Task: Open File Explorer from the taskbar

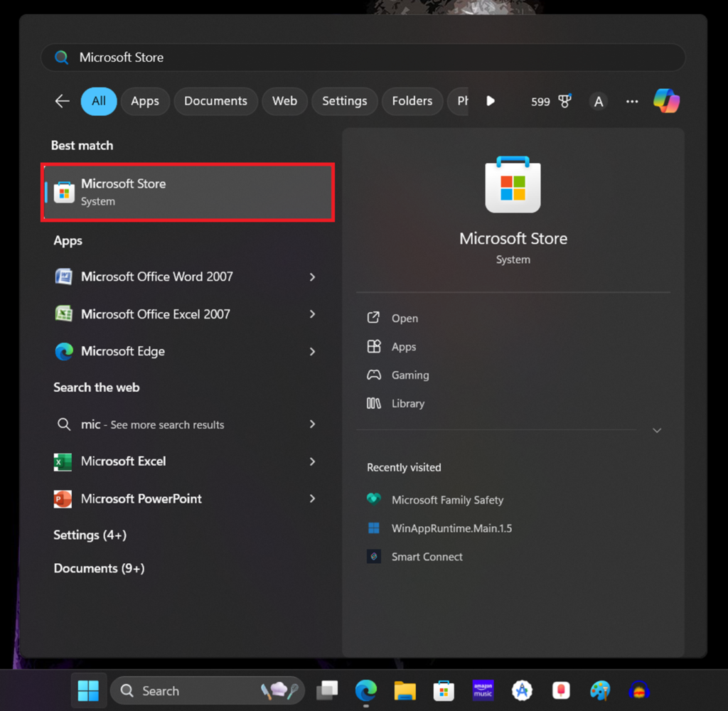Action: (405, 690)
